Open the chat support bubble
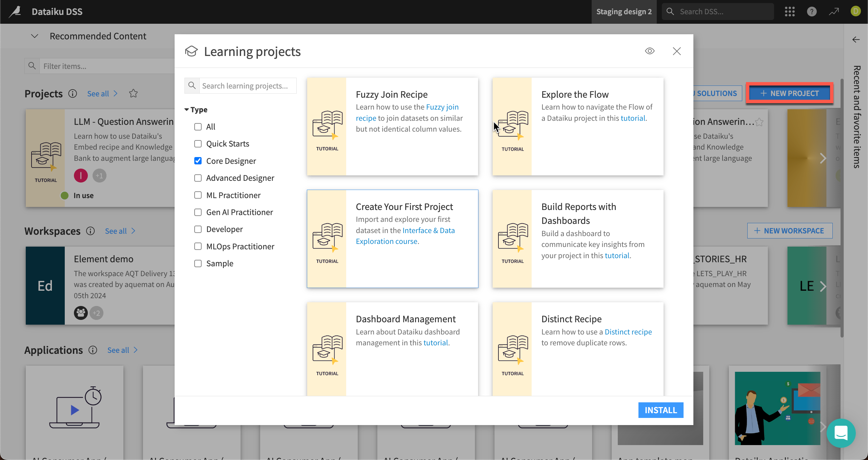This screenshot has height=460, width=868. coord(841,433)
